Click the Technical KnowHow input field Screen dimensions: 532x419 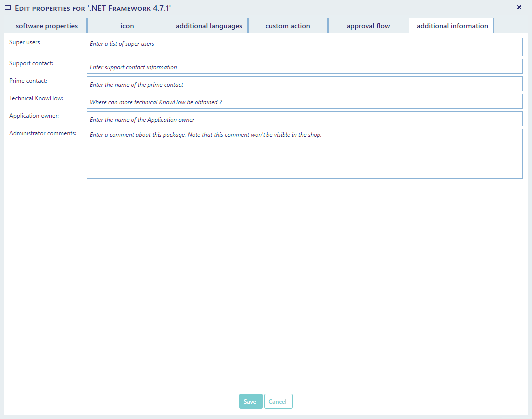point(304,102)
